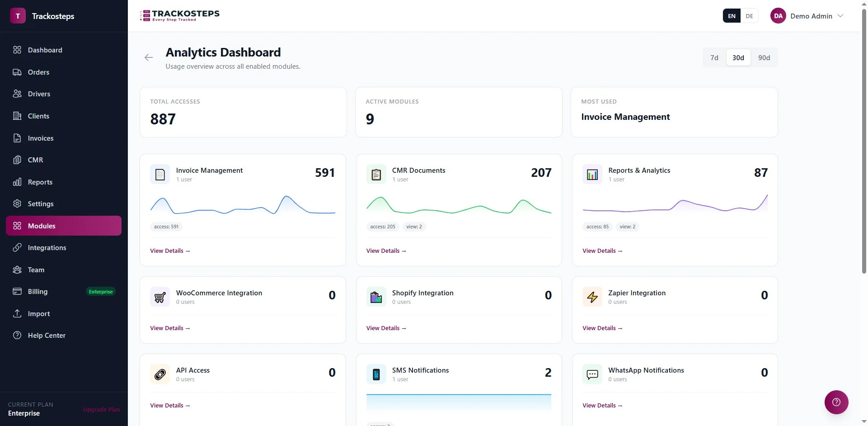Click the CMR Documents usage sparkline
This screenshot has width=868, height=426.
tap(459, 205)
